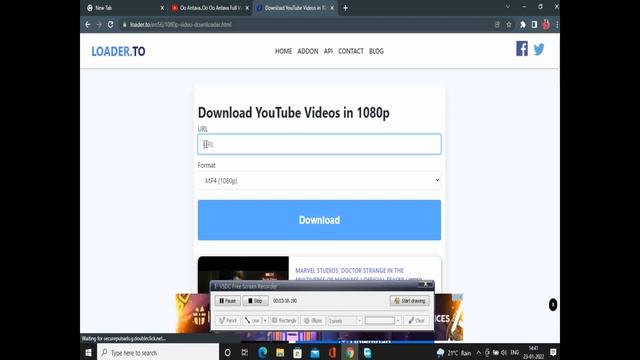Open the browser side panel icon
This screenshot has width=640, height=360.
(534, 24)
